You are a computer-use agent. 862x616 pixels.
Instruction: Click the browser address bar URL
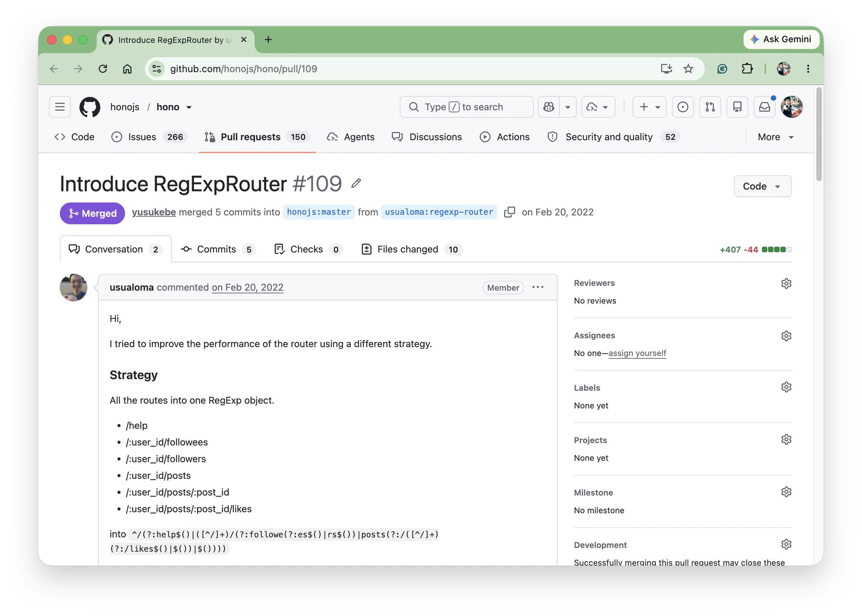pyautogui.click(x=244, y=69)
